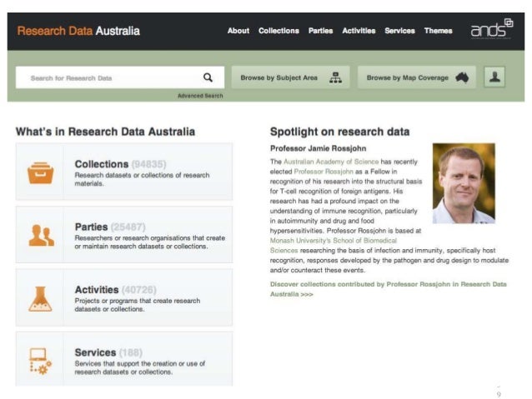Click the subject area hierarchy icon
The width and height of the screenshot is (532, 399).
point(335,77)
